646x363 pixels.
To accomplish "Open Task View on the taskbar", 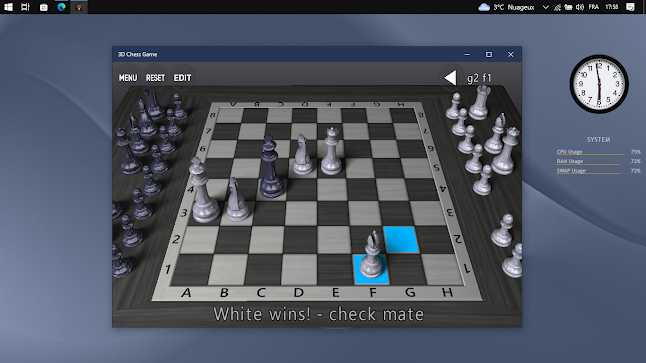I will (26, 7).
